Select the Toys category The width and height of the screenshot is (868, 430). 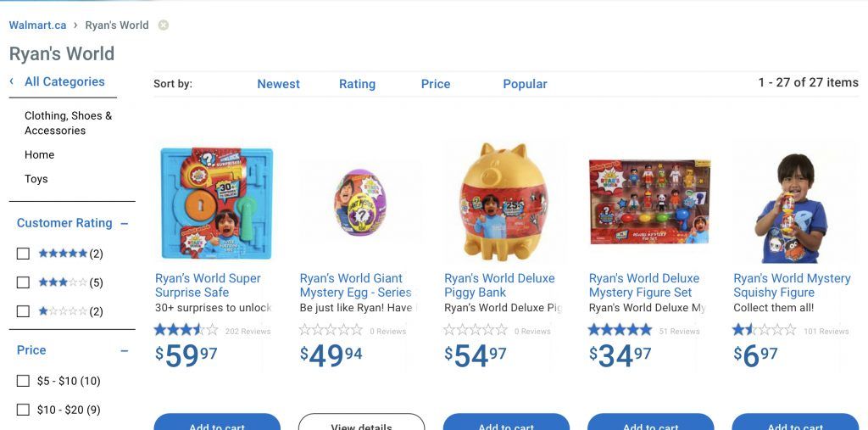click(36, 179)
